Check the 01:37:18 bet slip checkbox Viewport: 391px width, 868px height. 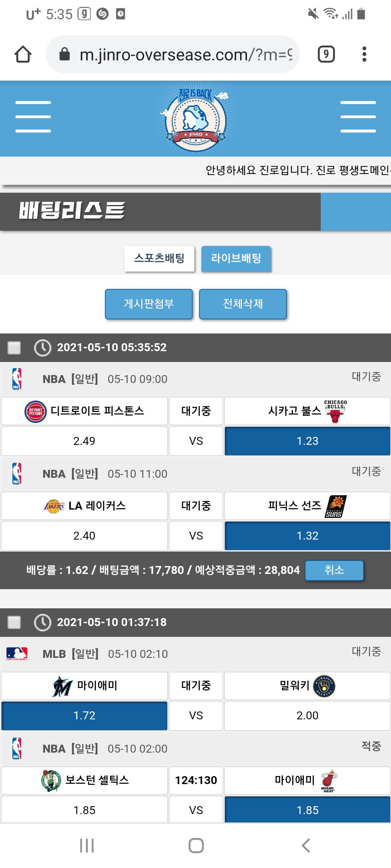14,622
